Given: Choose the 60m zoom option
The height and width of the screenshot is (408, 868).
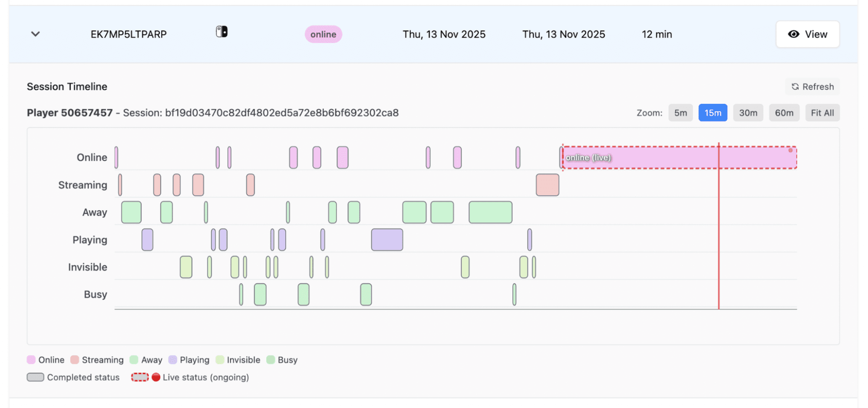Looking at the screenshot, I should click(x=784, y=113).
